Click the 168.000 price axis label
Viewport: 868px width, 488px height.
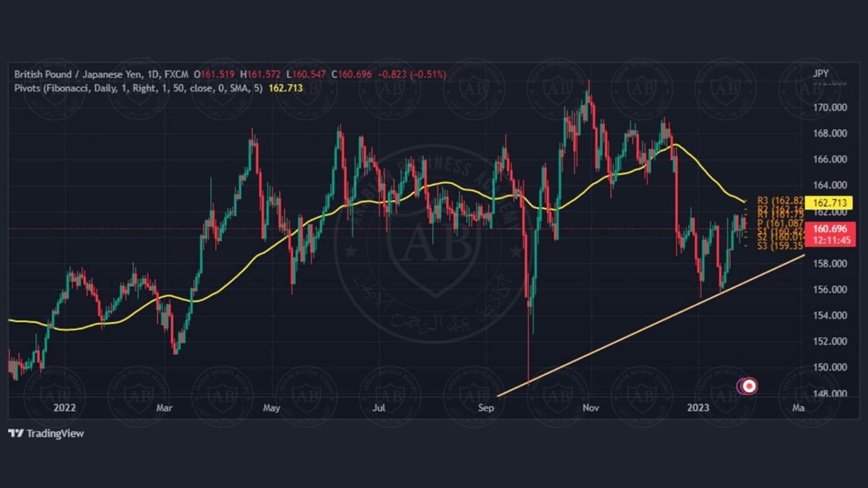pos(830,134)
